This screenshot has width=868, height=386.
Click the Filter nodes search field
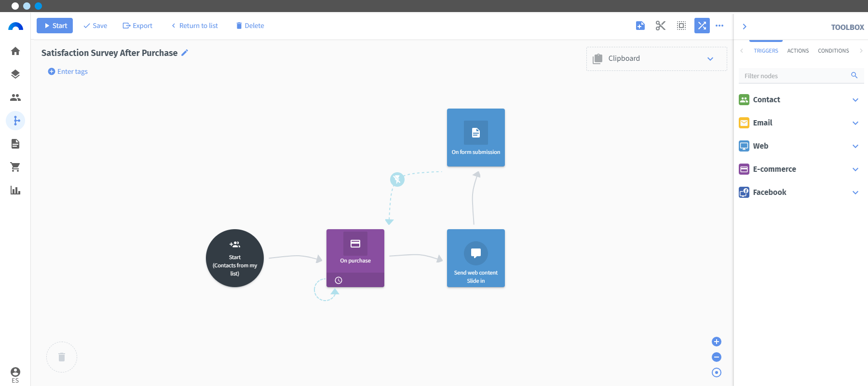click(801, 76)
